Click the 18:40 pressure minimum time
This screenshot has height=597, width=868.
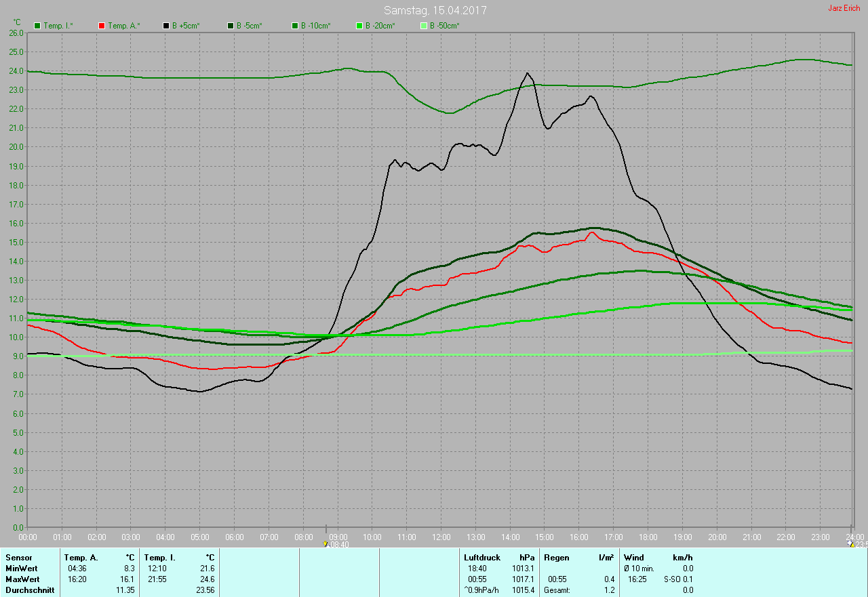pos(477,569)
